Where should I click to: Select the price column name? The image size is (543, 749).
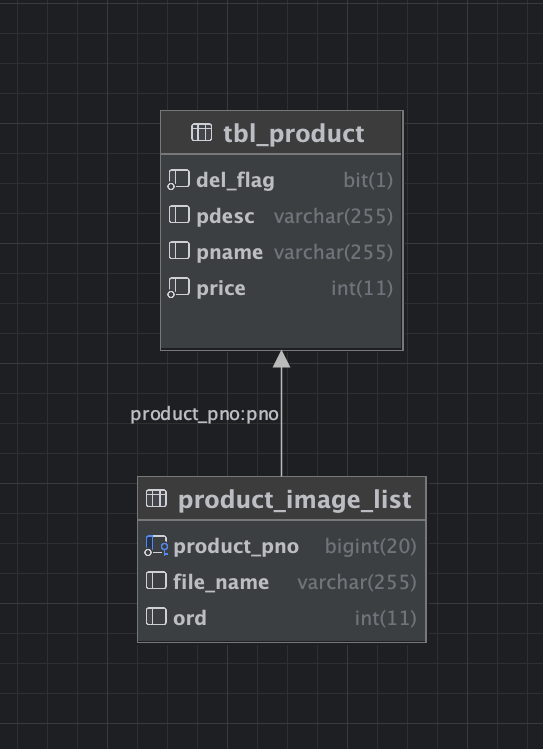(221, 289)
